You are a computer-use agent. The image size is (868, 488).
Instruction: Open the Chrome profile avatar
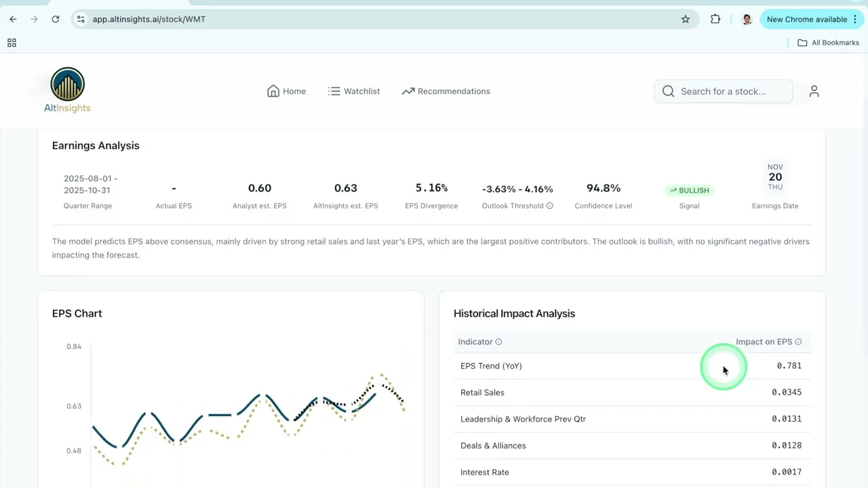[747, 19]
